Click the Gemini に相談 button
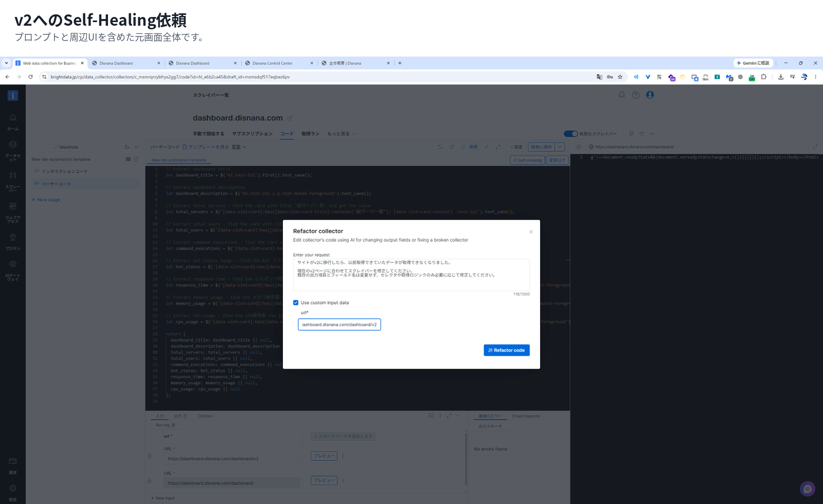The width and height of the screenshot is (823, 504). 753,63
